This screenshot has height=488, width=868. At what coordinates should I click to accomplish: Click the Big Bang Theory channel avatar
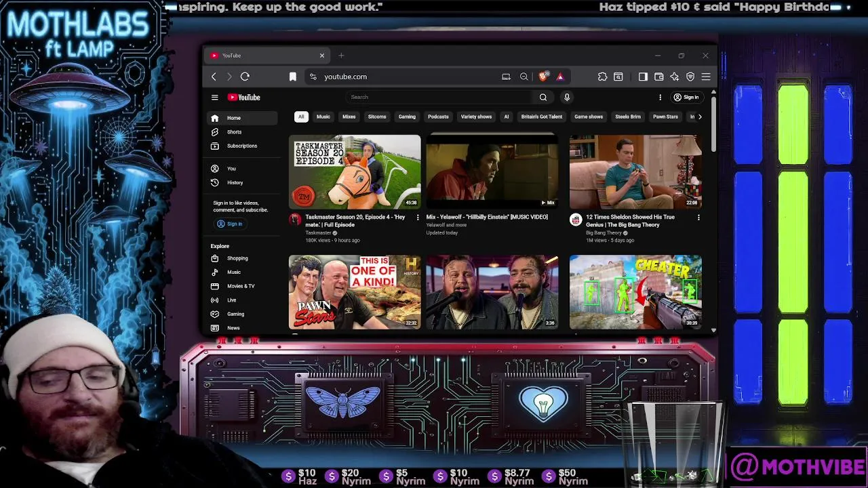(x=576, y=219)
